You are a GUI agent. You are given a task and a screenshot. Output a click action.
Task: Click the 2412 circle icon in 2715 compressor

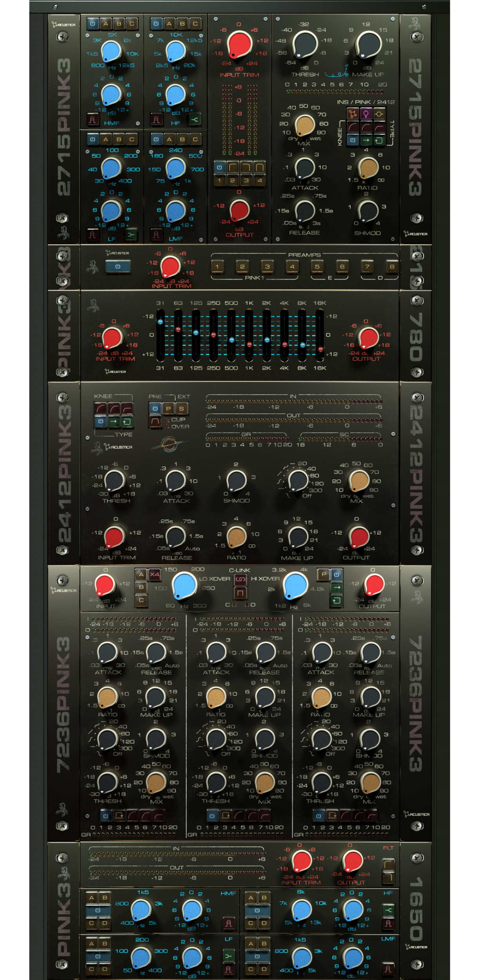[379, 114]
